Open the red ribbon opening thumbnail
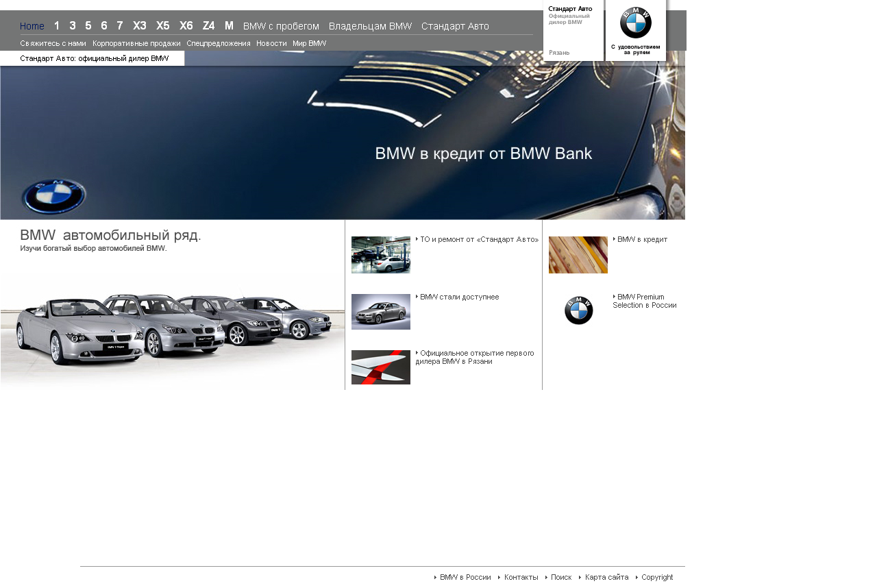 click(380, 367)
